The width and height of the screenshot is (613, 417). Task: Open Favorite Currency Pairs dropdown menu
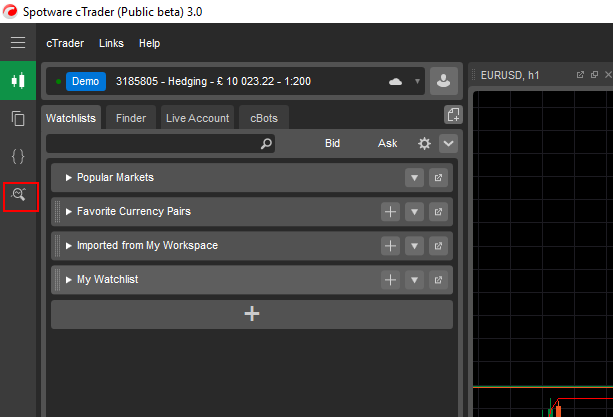(414, 212)
